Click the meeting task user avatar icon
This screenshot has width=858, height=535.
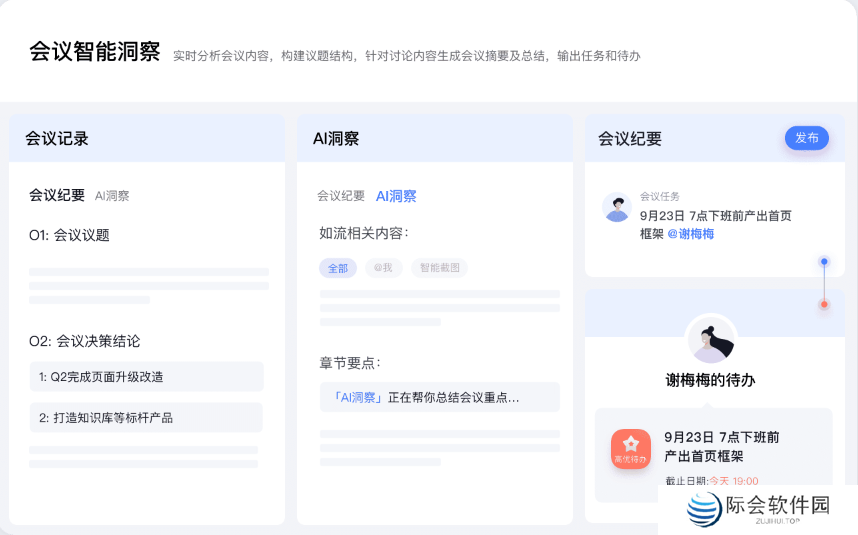point(617,207)
